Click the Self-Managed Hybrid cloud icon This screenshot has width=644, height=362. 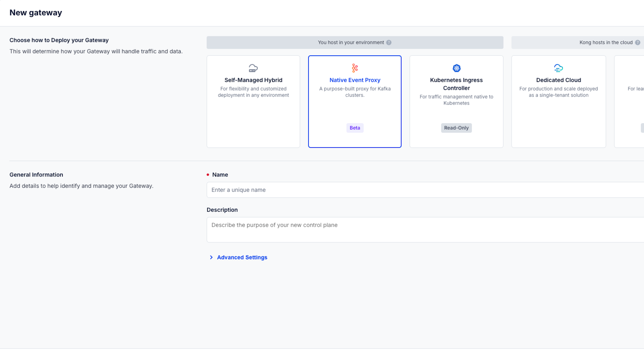(253, 68)
